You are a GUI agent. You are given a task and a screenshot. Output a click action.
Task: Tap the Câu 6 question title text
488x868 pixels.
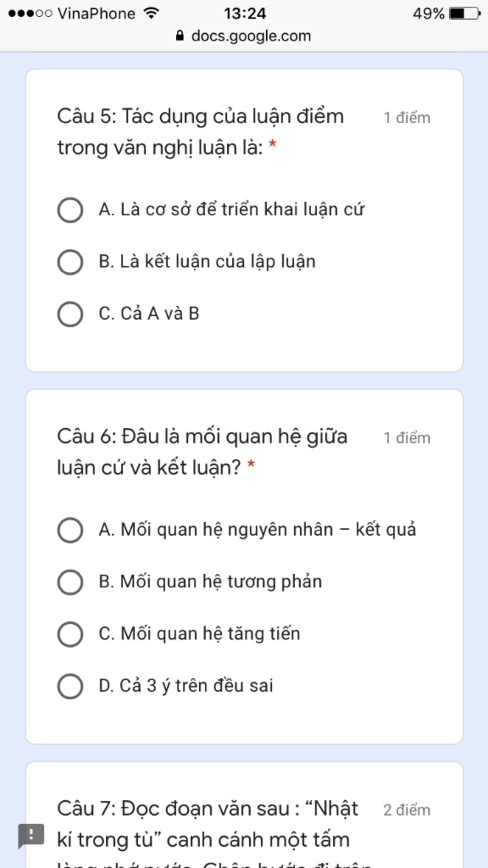[x=203, y=452]
